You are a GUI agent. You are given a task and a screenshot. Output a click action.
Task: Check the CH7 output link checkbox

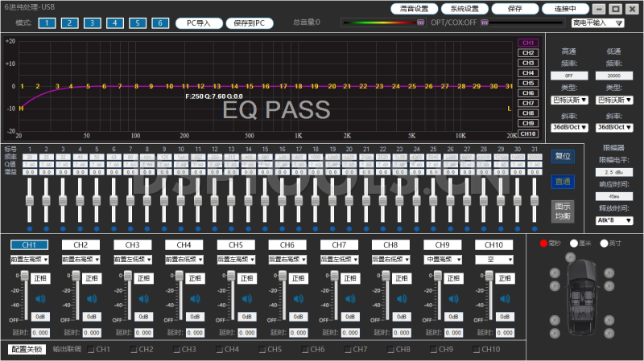pyautogui.click(x=348, y=350)
